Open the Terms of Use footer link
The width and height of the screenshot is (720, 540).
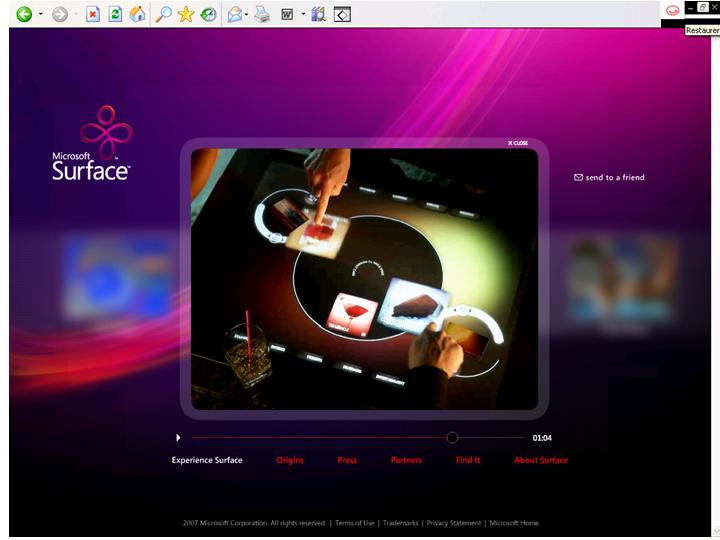point(354,523)
